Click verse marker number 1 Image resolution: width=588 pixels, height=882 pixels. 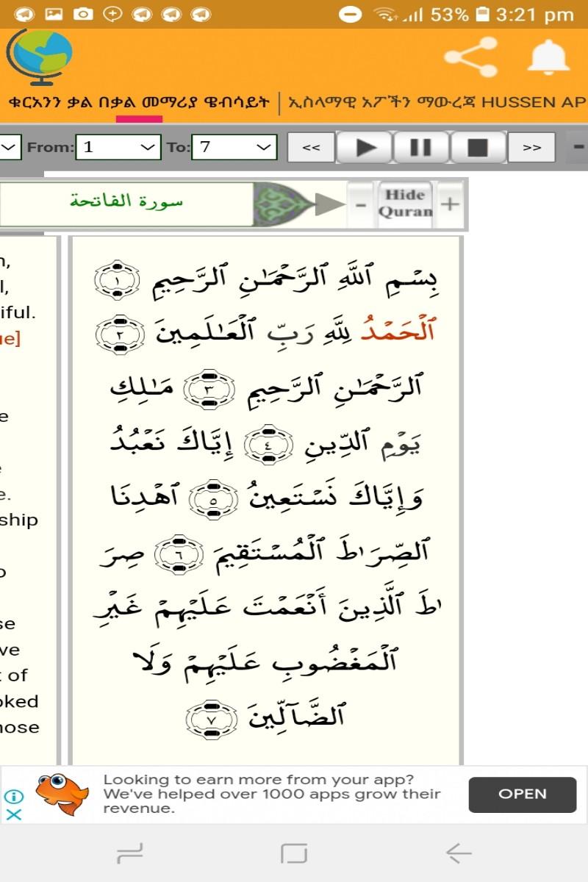117,279
